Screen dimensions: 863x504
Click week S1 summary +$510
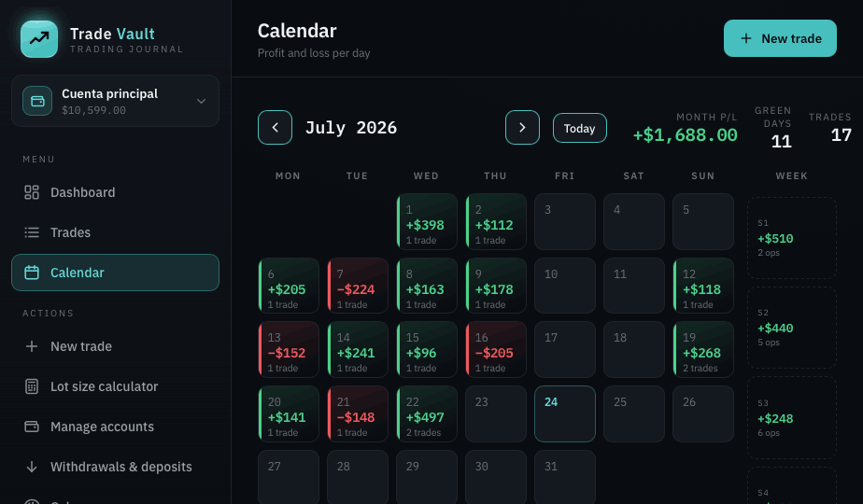[792, 238]
